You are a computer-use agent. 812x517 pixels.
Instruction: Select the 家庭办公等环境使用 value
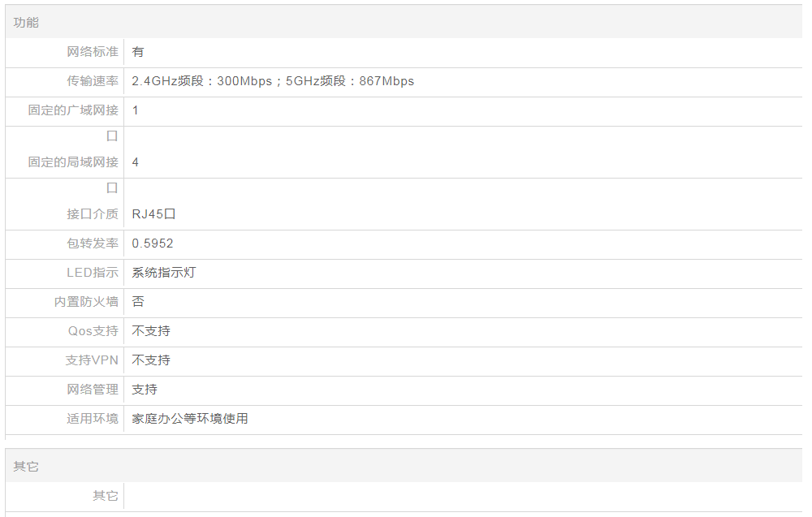[x=190, y=419]
